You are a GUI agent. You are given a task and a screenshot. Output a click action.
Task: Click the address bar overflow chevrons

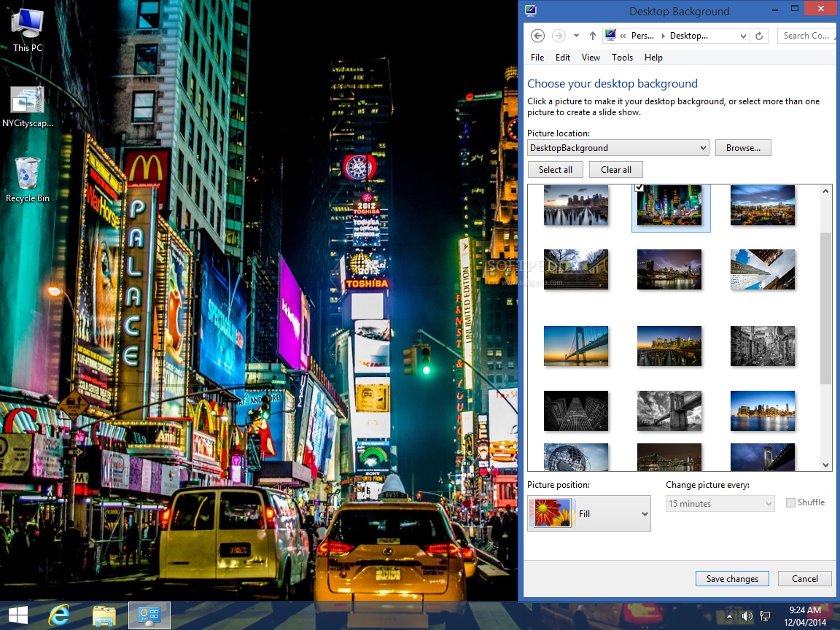click(623, 36)
